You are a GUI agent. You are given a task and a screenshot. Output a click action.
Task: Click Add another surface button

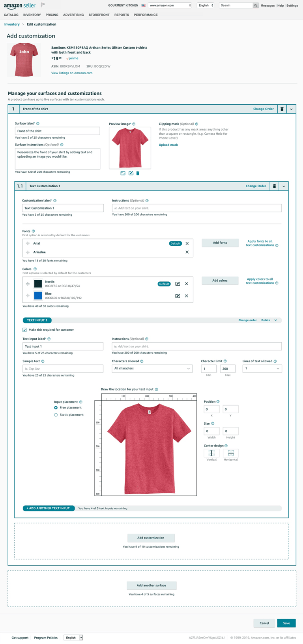[151, 586]
